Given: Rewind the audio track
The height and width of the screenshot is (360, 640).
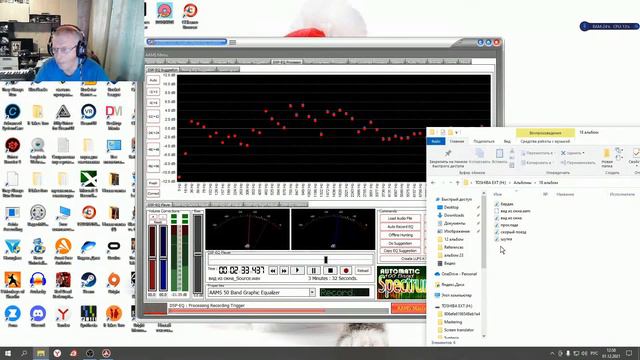Looking at the screenshot, I should (x=273, y=270).
